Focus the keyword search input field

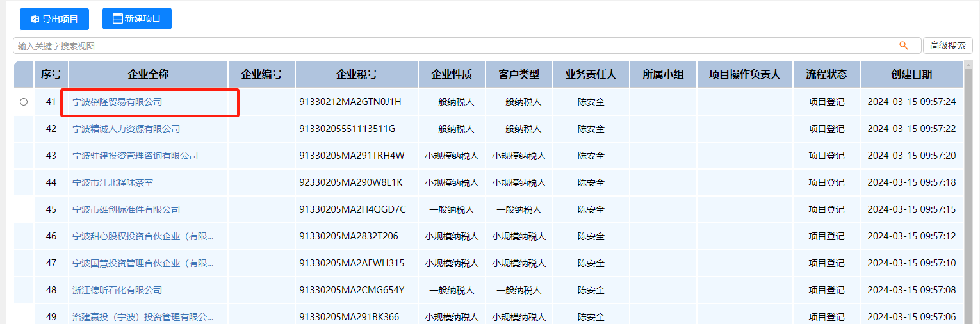[x=466, y=45]
